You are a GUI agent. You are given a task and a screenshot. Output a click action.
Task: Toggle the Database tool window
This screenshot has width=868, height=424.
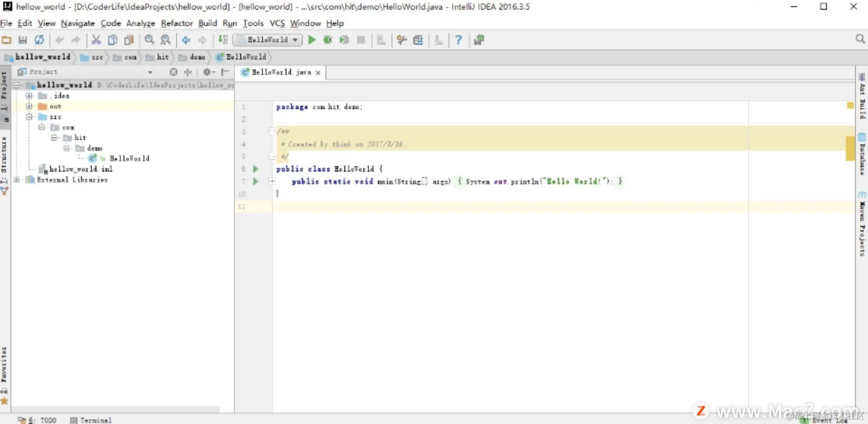[x=862, y=154]
